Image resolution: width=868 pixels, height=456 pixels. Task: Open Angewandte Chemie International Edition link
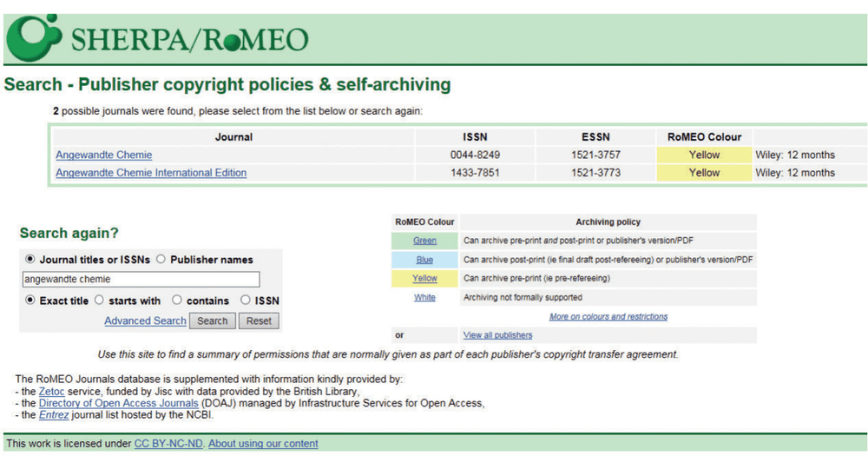click(151, 173)
